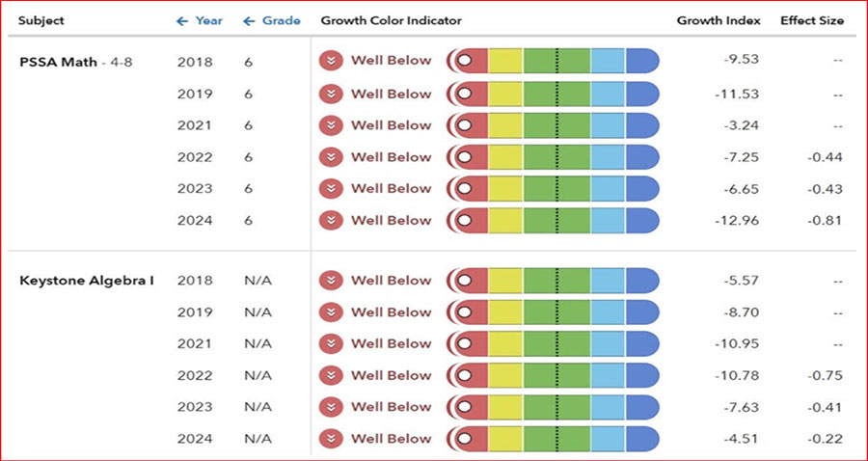Click the Well Below icon for PSSA Math 2019
This screenshot has height=461, width=868.
point(332,95)
